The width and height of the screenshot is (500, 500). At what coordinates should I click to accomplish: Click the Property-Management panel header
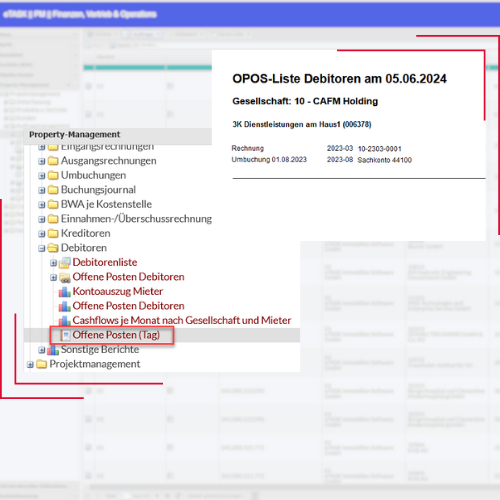(x=118, y=135)
